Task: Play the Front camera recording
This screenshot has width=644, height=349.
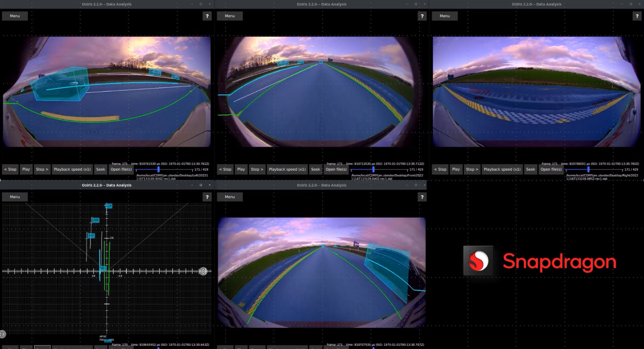Action: tap(241, 169)
